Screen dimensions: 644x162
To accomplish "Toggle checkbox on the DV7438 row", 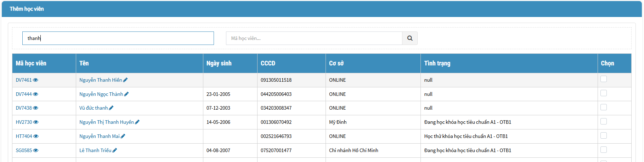I will point(604,107).
